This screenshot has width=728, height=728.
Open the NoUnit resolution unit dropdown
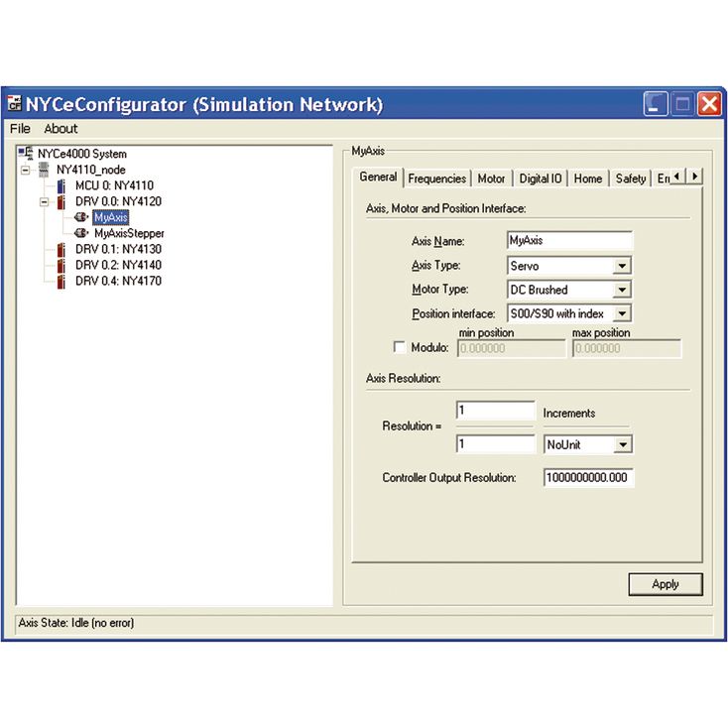pos(623,444)
